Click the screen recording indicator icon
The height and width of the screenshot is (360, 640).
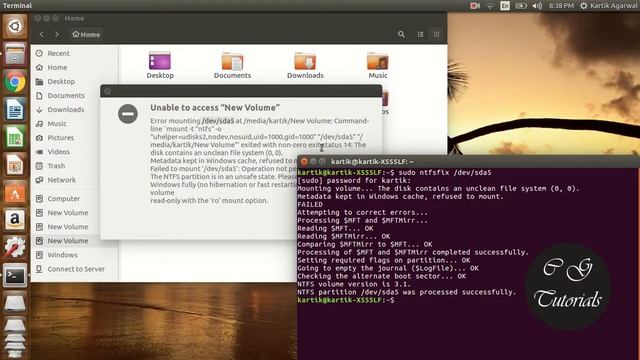475,6
